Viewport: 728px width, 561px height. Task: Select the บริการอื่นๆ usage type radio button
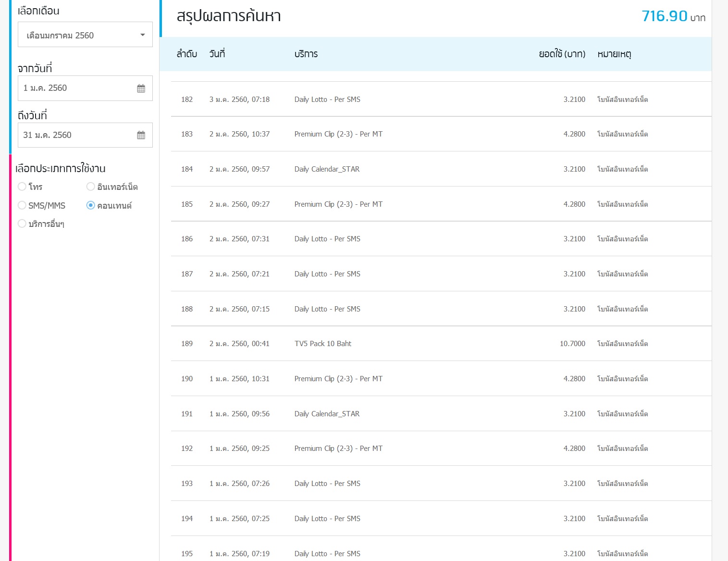pyautogui.click(x=22, y=224)
